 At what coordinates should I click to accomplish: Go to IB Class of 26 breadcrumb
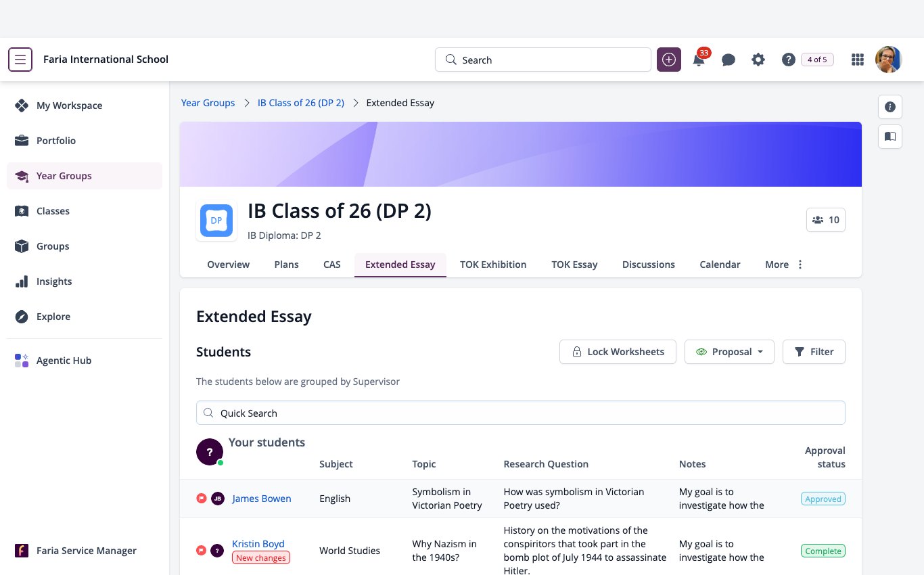click(301, 103)
